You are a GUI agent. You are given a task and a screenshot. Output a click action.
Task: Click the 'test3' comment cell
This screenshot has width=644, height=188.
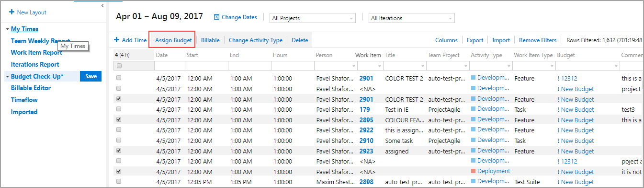628,109
